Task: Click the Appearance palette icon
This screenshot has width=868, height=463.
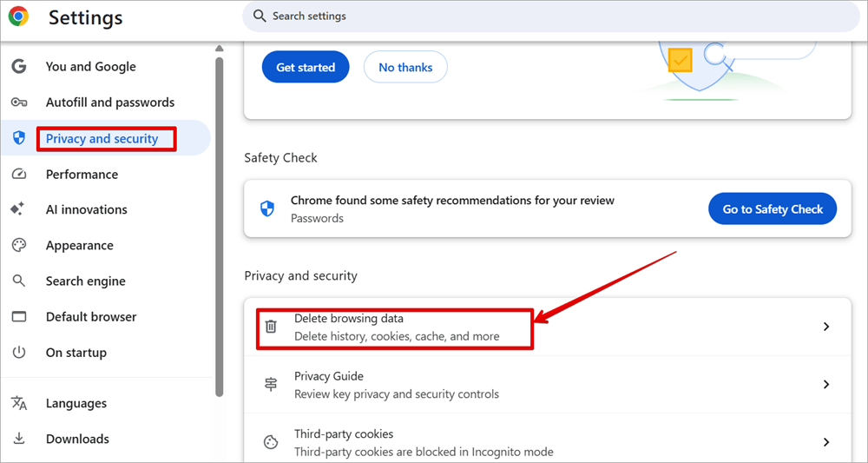Action: click(19, 246)
